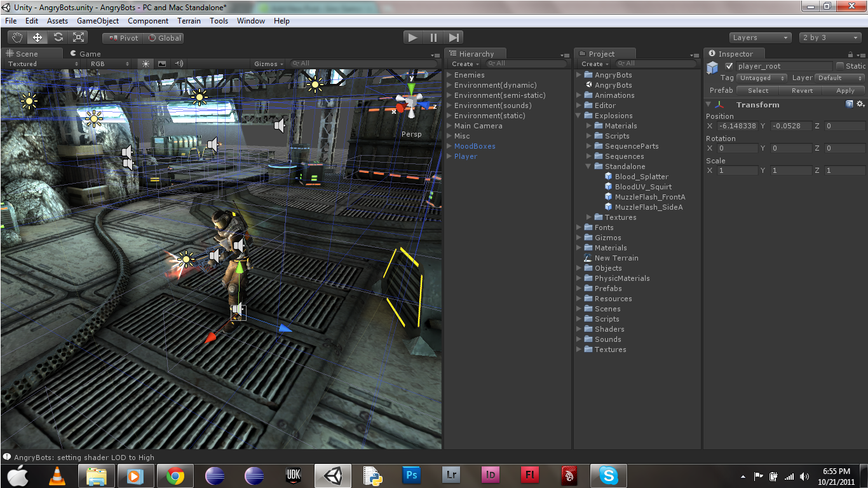Toggle the Global/Local handle rotation button
Viewport: 868px width, 488px height.
(x=164, y=38)
